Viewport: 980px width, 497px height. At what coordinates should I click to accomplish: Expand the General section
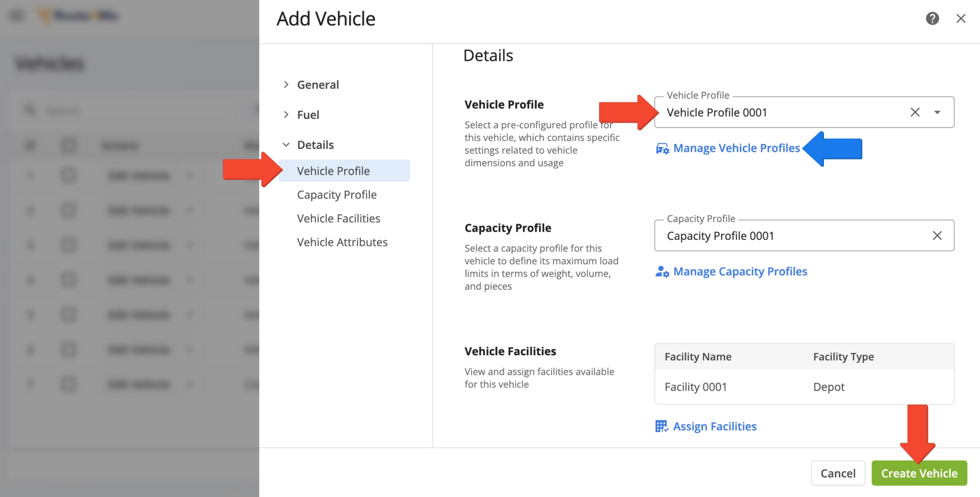tap(286, 85)
